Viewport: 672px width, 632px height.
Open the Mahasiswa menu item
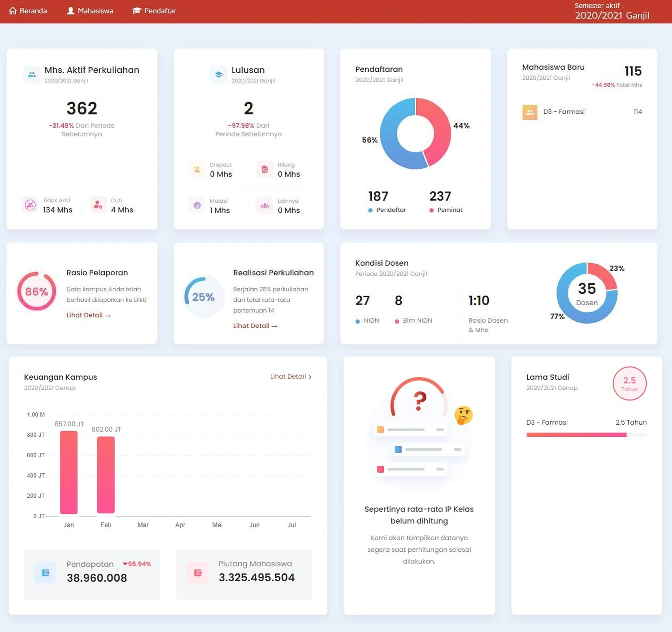coord(90,11)
